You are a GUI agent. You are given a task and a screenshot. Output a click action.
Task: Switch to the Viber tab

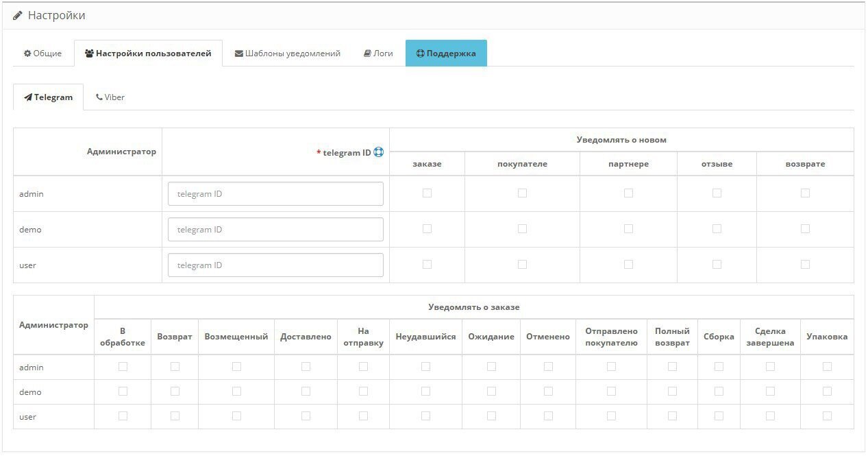pyautogui.click(x=110, y=97)
